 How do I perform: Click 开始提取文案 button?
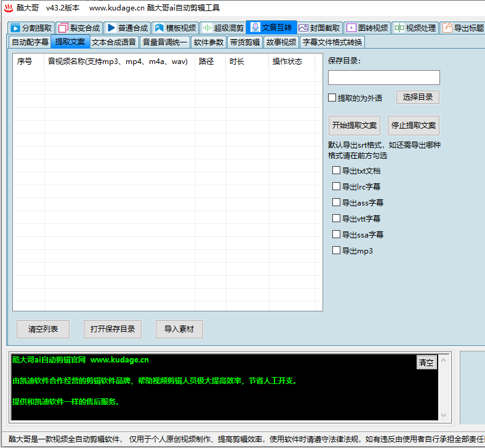(x=355, y=126)
